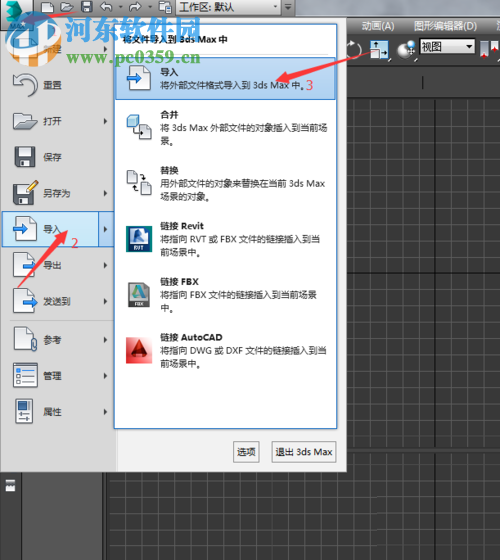500x560 pixels.
Task: Click the pivot point center toolbar icon
Action: click(490, 49)
